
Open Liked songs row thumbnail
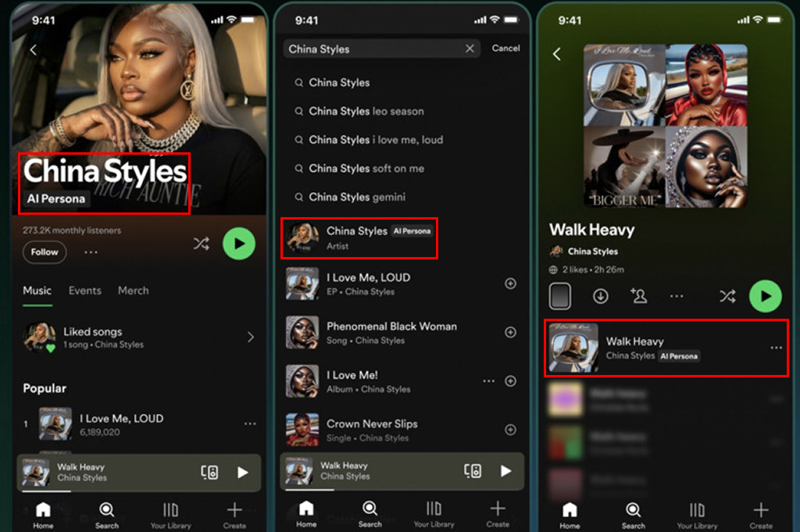tap(39, 337)
